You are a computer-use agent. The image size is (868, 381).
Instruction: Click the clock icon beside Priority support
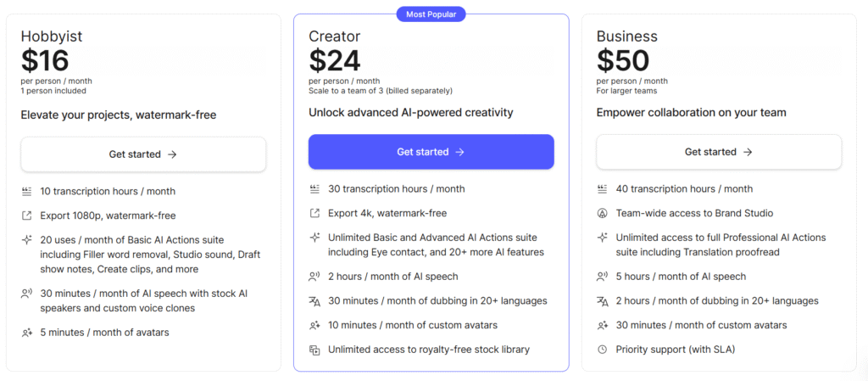point(603,350)
